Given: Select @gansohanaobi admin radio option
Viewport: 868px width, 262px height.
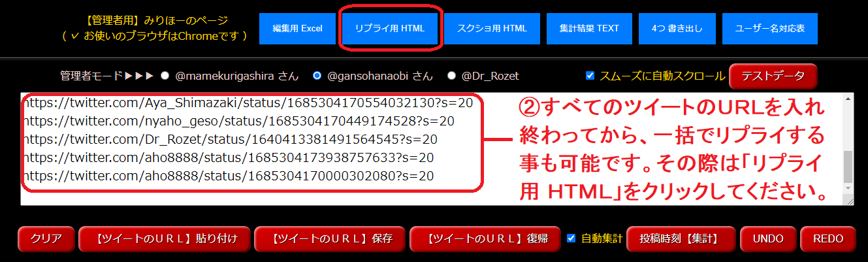Looking at the screenshot, I should point(317,76).
